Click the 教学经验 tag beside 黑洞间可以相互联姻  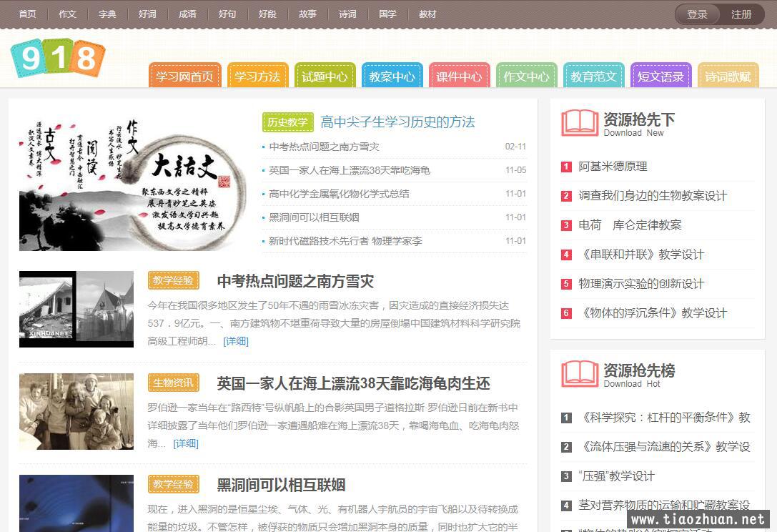[x=174, y=484]
